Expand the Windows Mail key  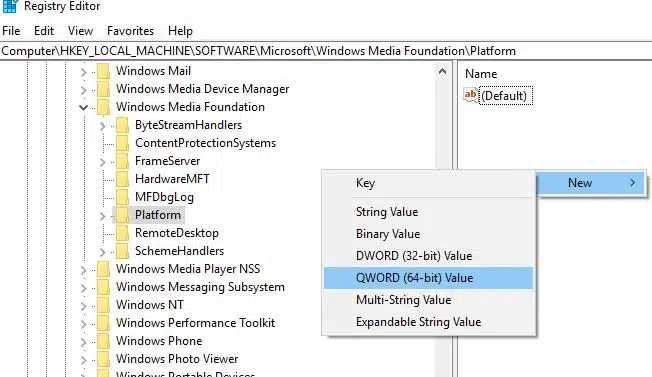point(84,72)
